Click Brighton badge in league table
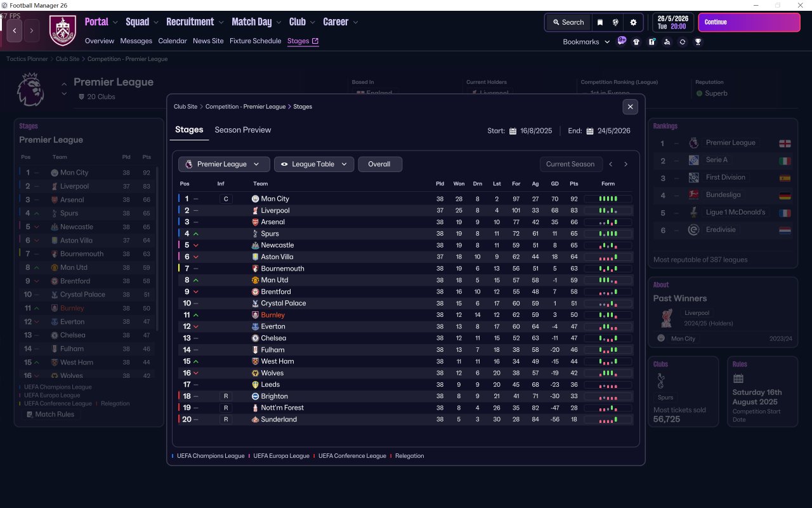The width and height of the screenshot is (812, 508). 255,396
